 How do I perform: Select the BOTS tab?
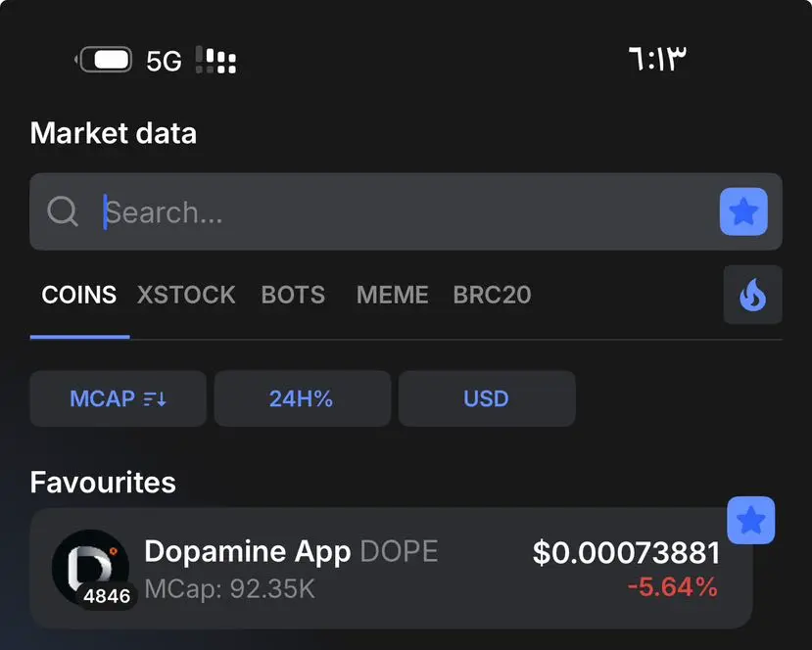293,295
